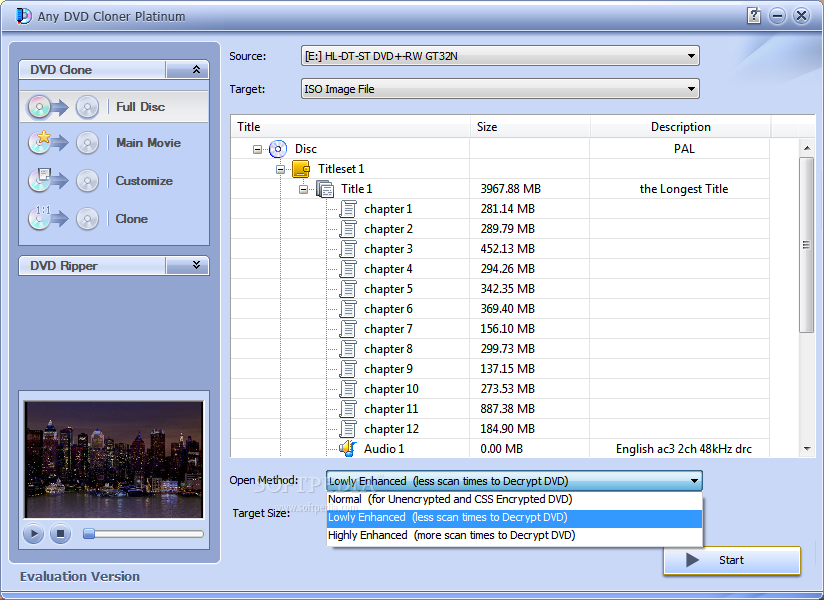Screen dimensions: 824x600
Task: Click the Title column header
Action: coord(351,127)
